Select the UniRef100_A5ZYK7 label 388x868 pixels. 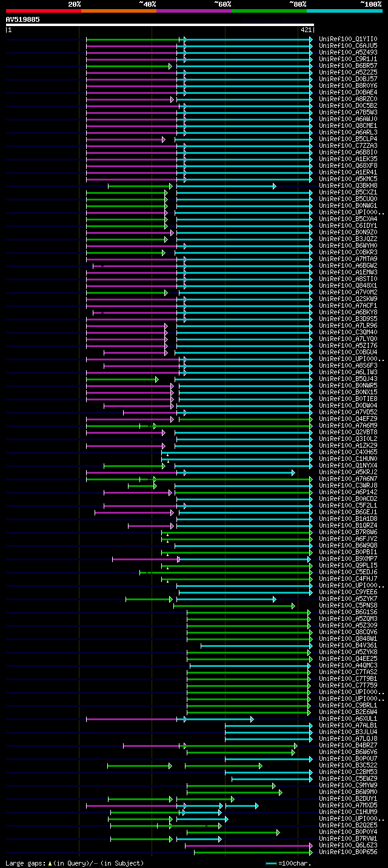pyautogui.click(x=348, y=598)
